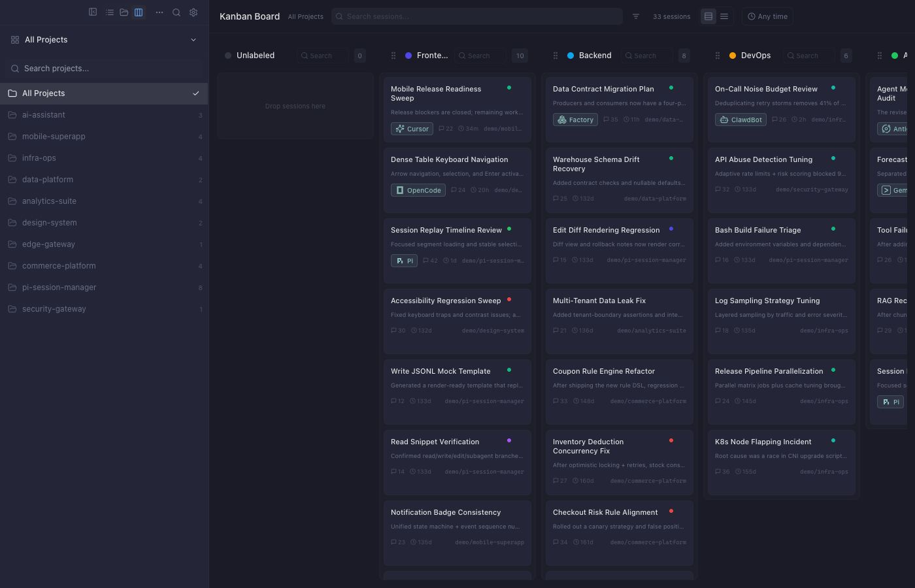
Task: Open Notification Badge Consistency card
Action: (457, 533)
